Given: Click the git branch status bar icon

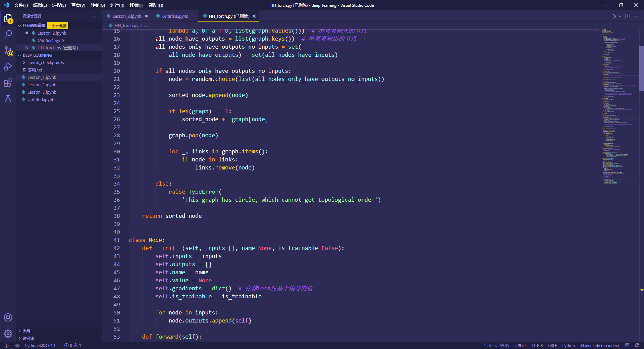Looking at the screenshot, I should 7,345.
